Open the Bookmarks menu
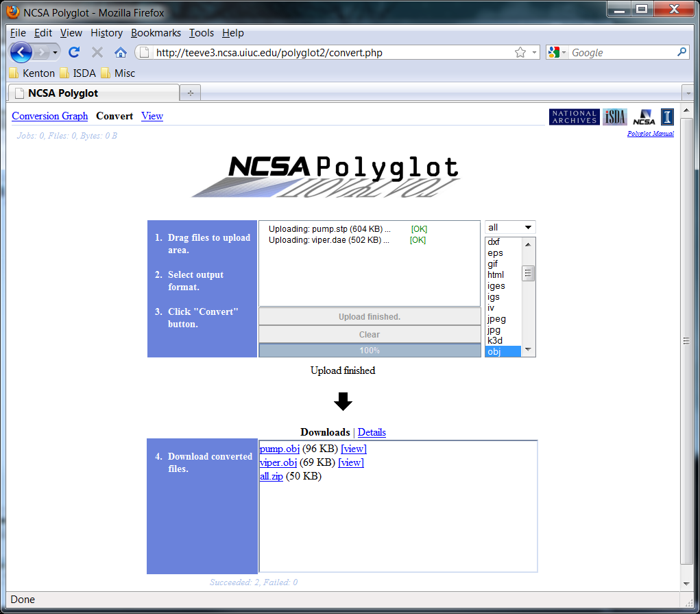 tap(156, 33)
